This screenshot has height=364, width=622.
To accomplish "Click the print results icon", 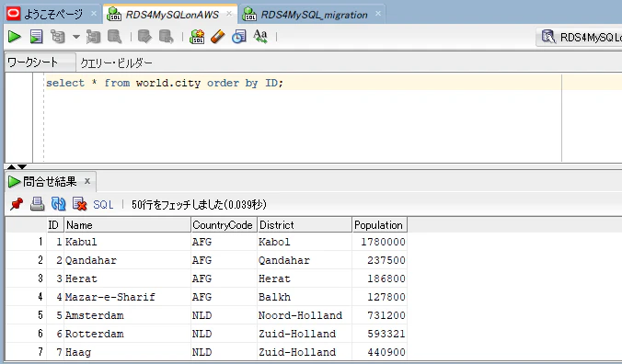I will pos(38,204).
